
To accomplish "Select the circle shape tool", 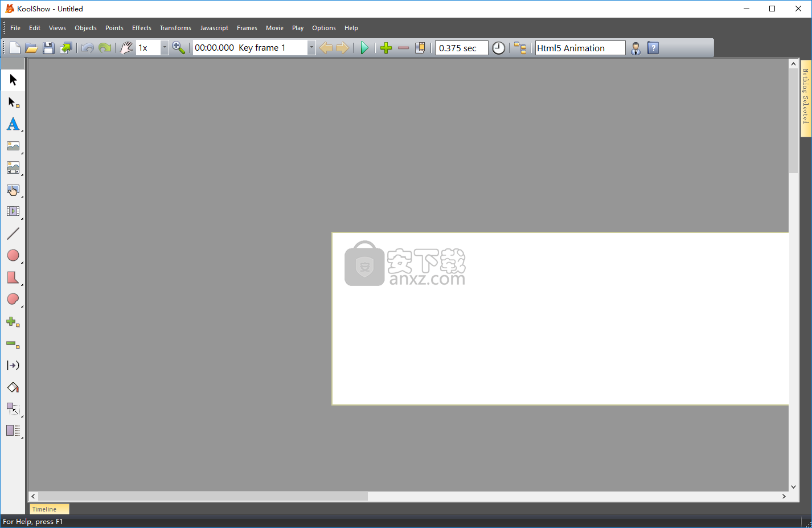I will 13,255.
